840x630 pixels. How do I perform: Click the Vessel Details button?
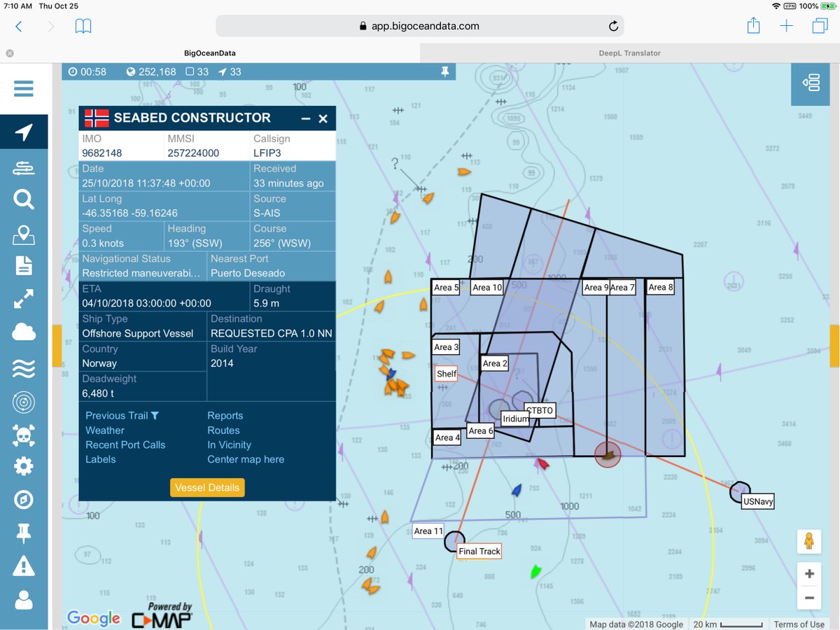[x=207, y=488]
